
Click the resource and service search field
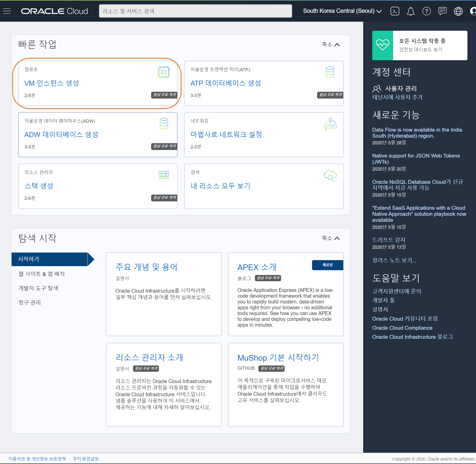pos(195,11)
